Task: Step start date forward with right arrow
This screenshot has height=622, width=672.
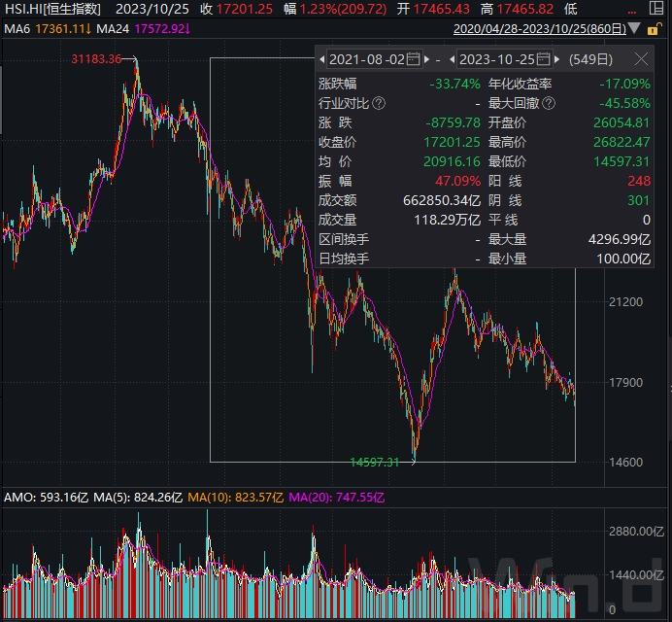Action: [x=426, y=59]
